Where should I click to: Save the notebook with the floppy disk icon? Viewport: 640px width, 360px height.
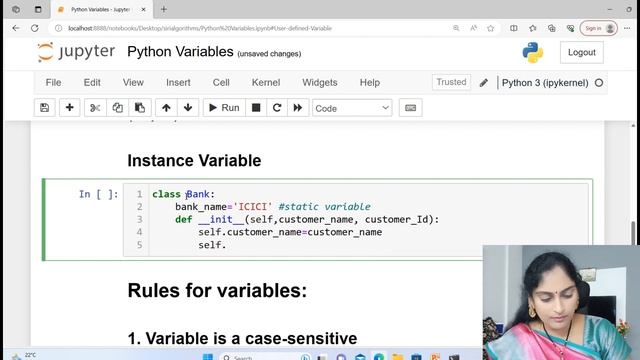[44, 108]
